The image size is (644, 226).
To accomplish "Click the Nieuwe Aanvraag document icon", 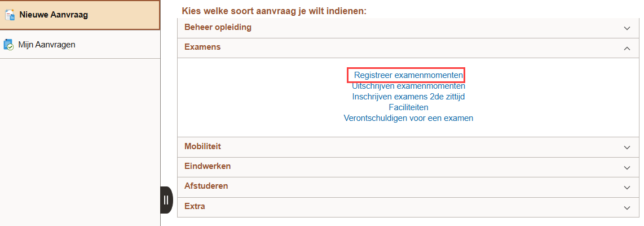I will tap(10, 15).
